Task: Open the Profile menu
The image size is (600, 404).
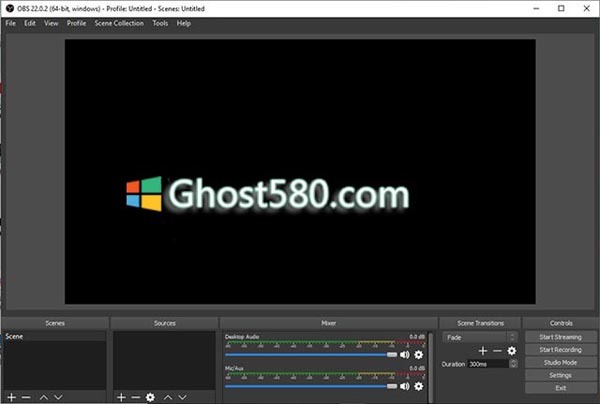Action: click(x=76, y=23)
